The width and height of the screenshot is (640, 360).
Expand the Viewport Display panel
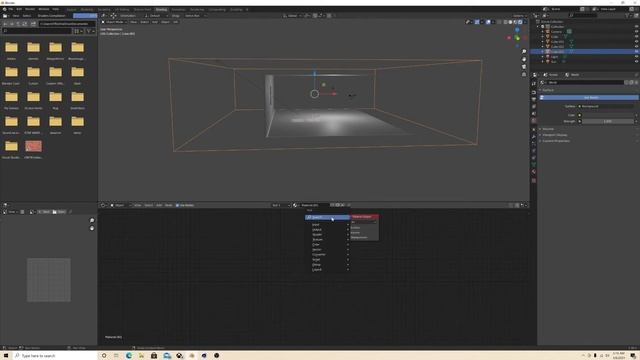pos(554,135)
